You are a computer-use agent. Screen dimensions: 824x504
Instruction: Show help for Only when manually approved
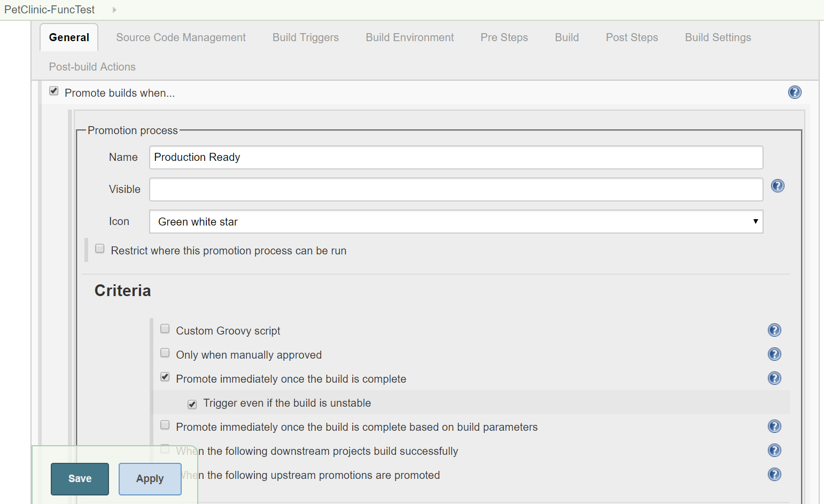point(774,354)
